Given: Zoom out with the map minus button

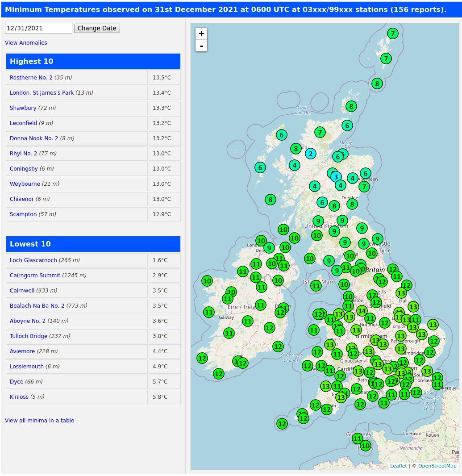Looking at the screenshot, I should pyautogui.click(x=201, y=46).
